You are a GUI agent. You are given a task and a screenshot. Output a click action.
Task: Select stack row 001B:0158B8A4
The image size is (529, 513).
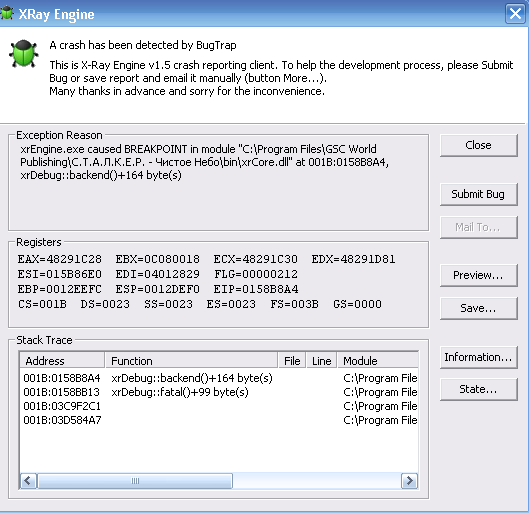pos(219,378)
